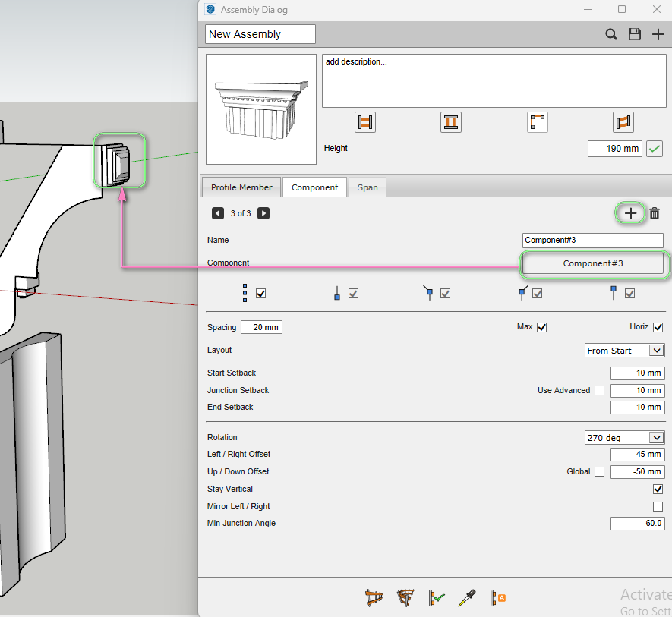
Task: Go to the next component with right arrow
Action: point(263,214)
